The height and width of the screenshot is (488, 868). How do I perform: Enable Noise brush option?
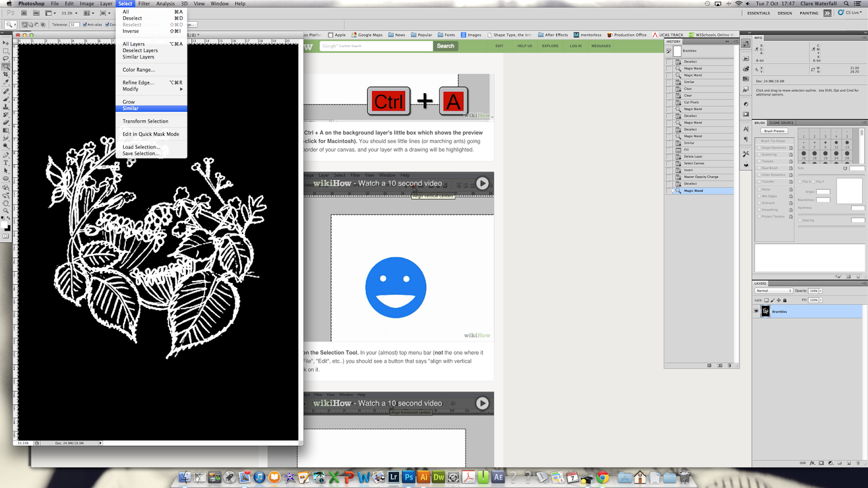pos(759,189)
